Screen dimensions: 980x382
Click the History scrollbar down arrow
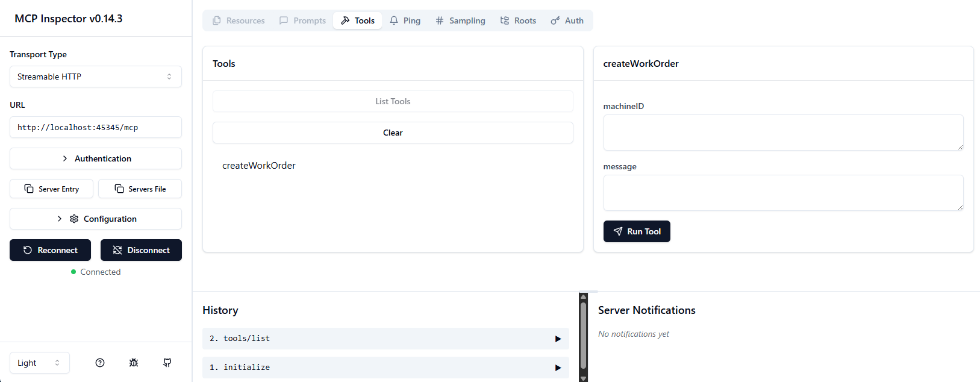click(583, 378)
